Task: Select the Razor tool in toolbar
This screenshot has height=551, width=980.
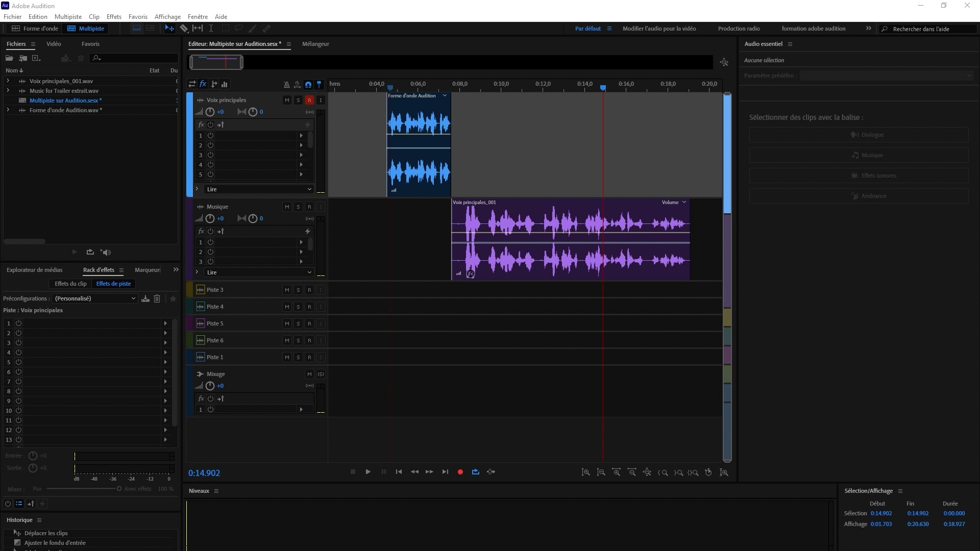Action: (x=184, y=29)
